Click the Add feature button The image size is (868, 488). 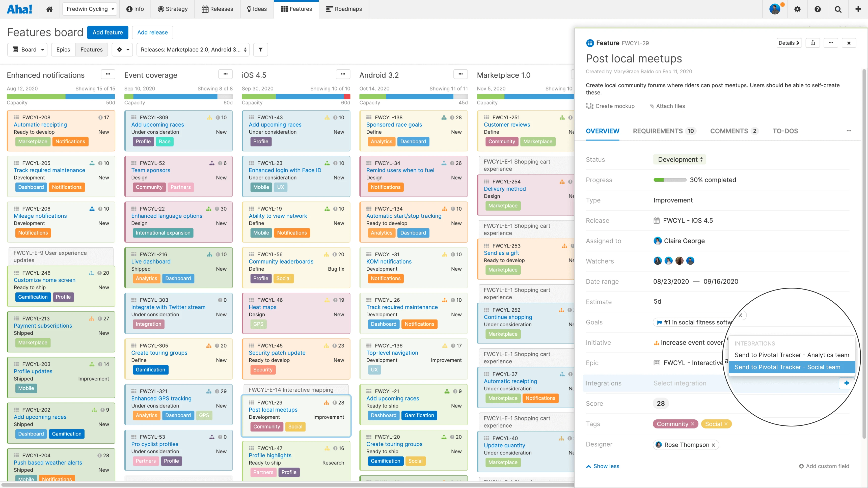[107, 32]
